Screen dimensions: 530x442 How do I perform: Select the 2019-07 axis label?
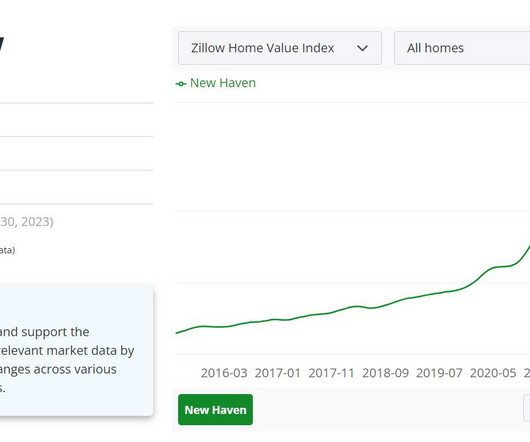coord(439,373)
